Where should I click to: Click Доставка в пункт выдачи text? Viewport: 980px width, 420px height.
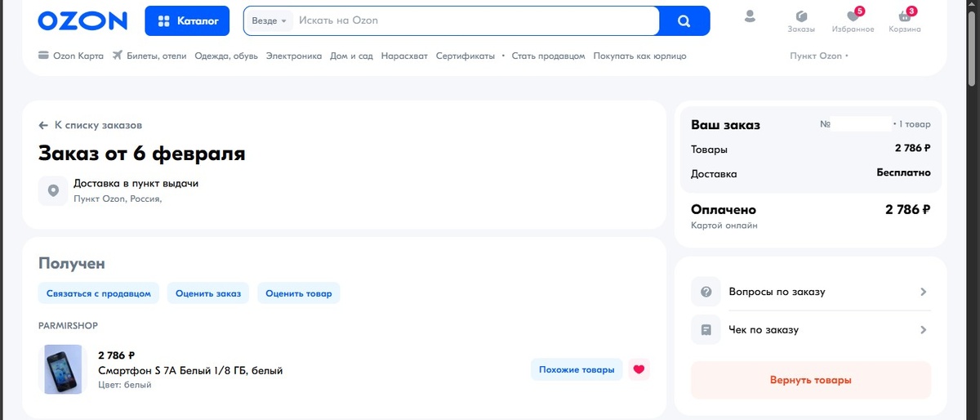[x=136, y=183]
